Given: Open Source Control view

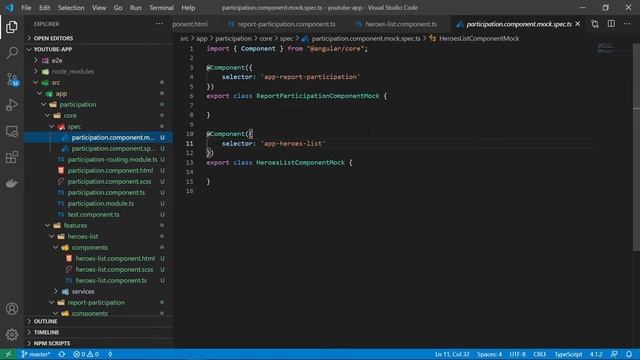Looking at the screenshot, I should pyautogui.click(x=12, y=79).
